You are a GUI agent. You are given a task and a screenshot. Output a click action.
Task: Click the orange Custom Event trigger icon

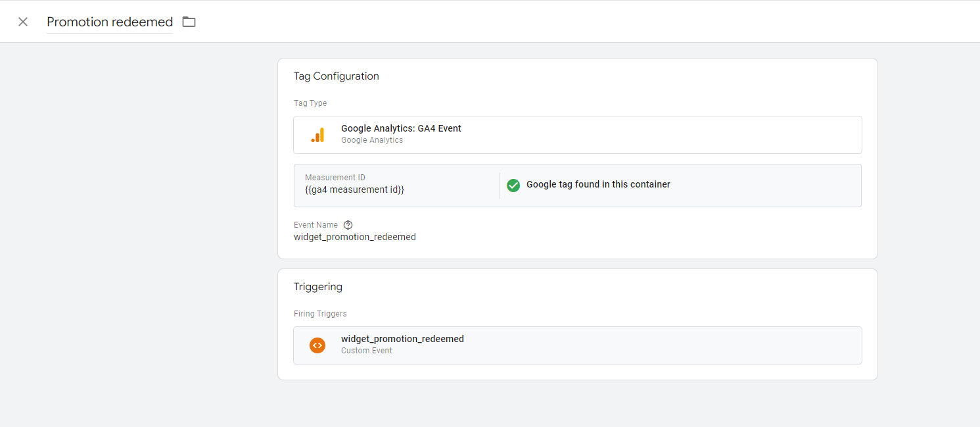click(x=317, y=345)
